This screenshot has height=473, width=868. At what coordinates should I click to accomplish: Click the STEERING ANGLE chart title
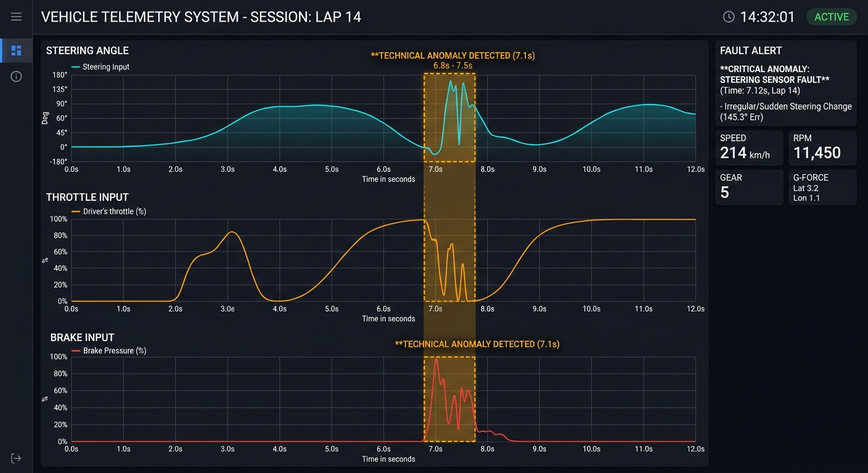[87, 51]
